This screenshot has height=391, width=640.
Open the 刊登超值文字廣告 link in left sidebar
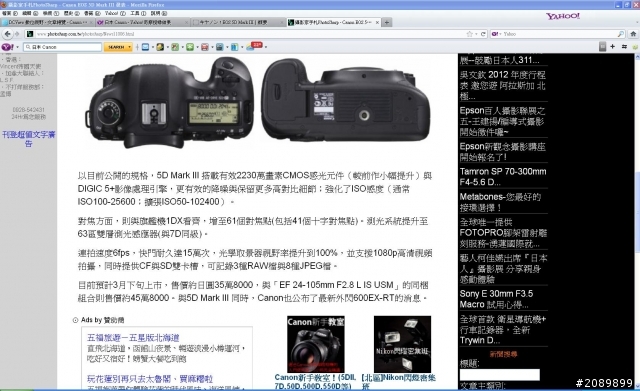[29, 139]
